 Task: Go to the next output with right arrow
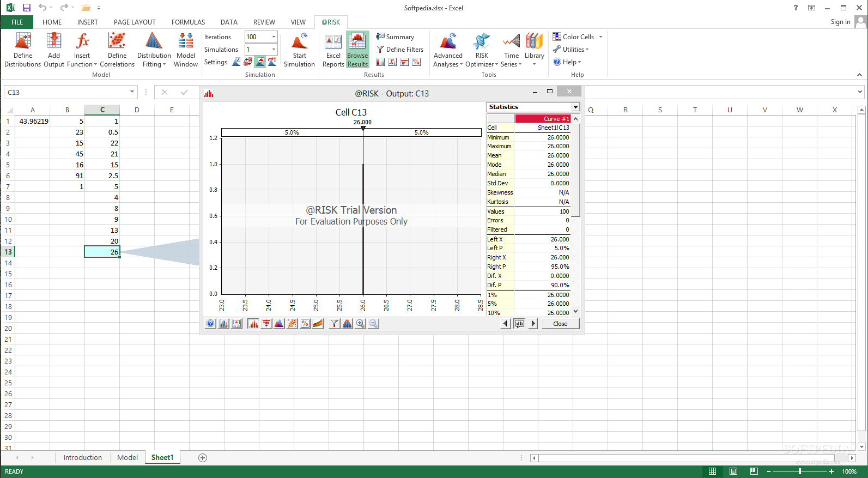click(x=533, y=324)
